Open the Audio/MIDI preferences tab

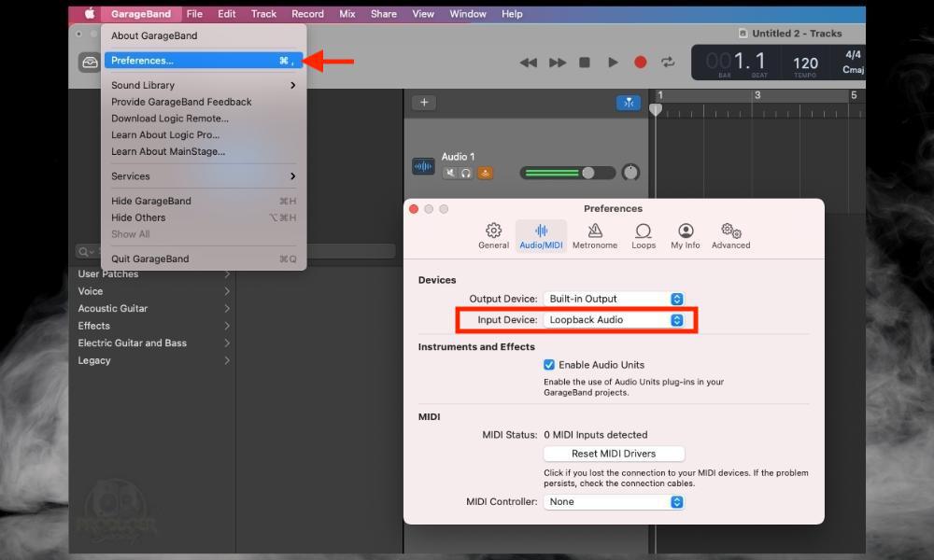(541, 236)
